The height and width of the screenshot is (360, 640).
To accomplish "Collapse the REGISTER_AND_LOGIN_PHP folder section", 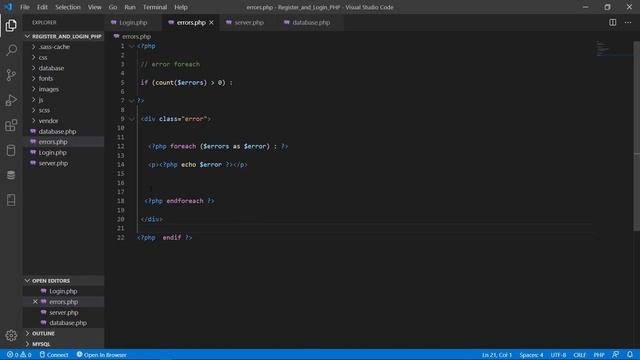I will click(x=63, y=36).
